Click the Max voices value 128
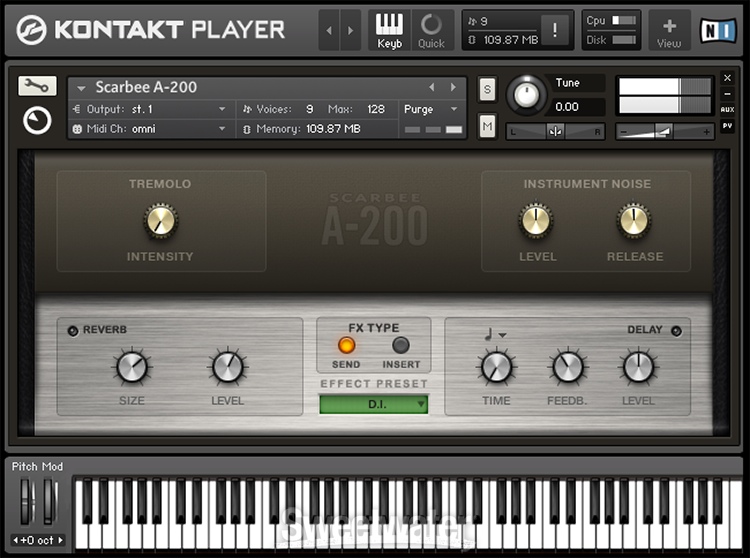Screen dimensions: 750x558 point(376,109)
